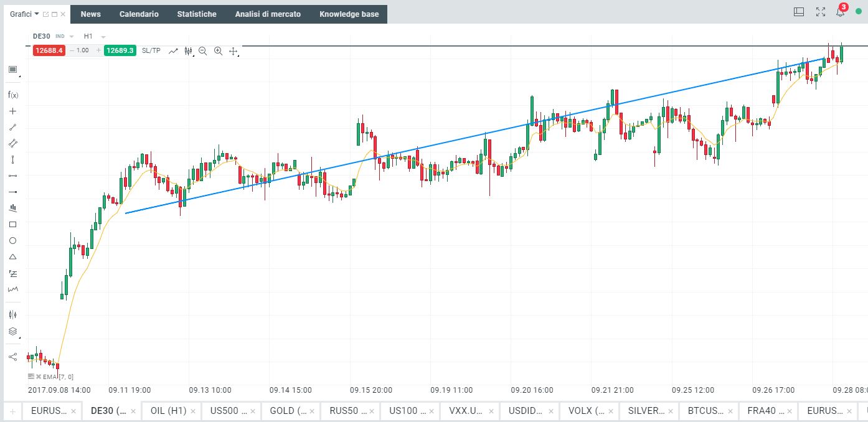This screenshot has width=868, height=422.
Task: Click the zoom in magnifier icon
Action: pos(218,51)
